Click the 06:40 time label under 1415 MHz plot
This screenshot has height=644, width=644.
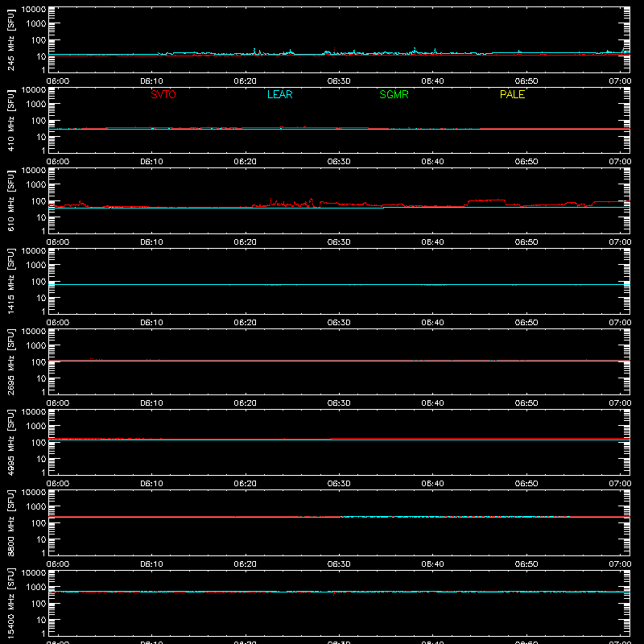432,323
